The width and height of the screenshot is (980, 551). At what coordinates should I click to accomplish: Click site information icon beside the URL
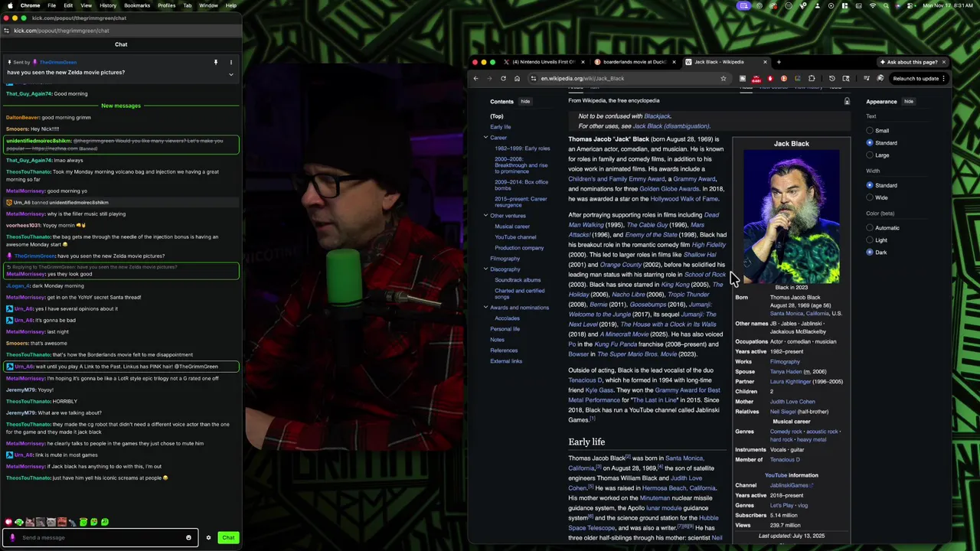534,78
